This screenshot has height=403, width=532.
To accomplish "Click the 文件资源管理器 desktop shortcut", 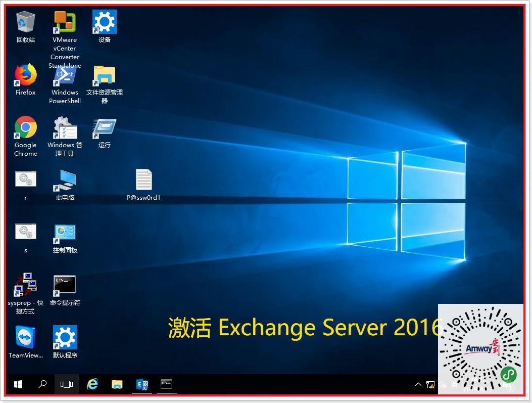I will (x=105, y=85).
